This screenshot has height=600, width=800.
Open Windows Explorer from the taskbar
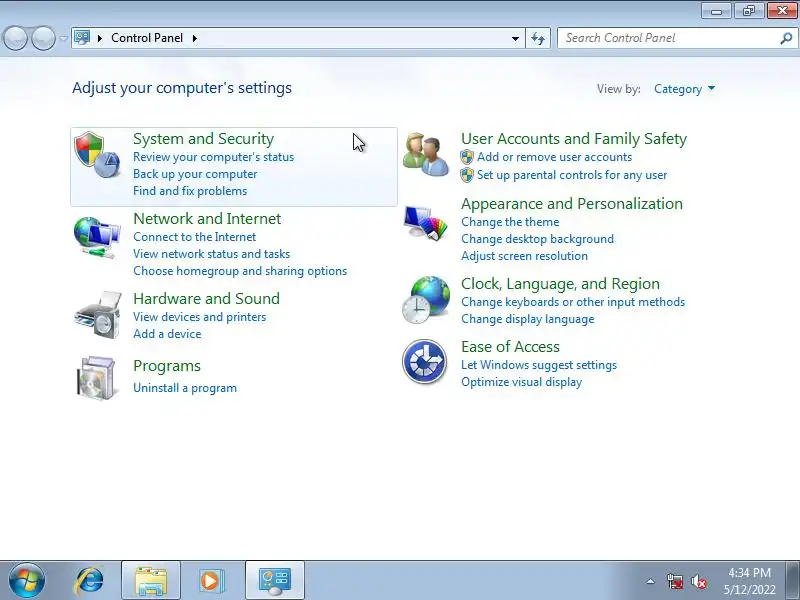(x=151, y=580)
